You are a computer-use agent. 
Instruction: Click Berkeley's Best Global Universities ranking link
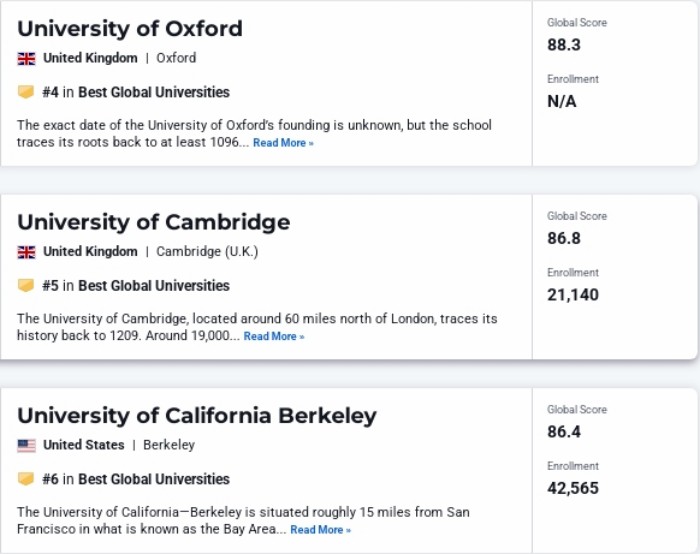pos(154,479)
